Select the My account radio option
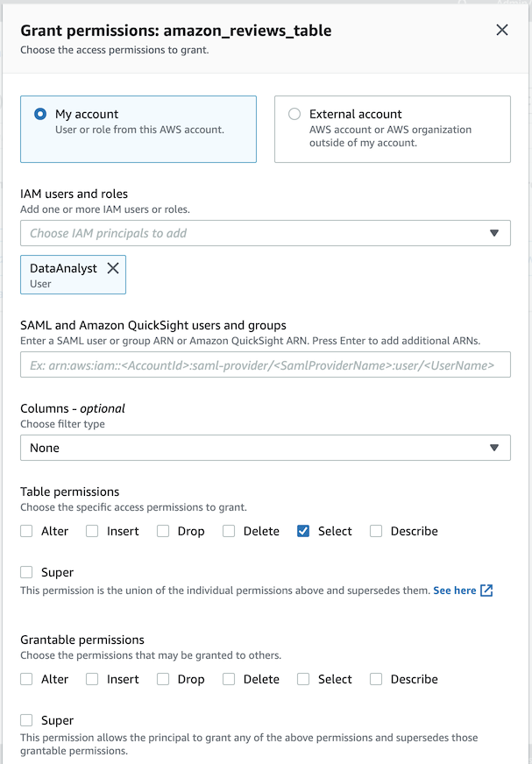532x764 pixels. click(x=39, y=114)
